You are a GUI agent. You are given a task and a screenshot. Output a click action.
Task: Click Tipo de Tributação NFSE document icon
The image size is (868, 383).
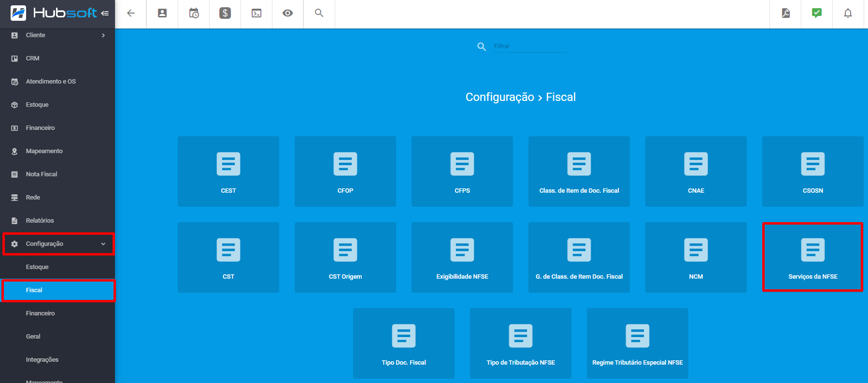521,336
